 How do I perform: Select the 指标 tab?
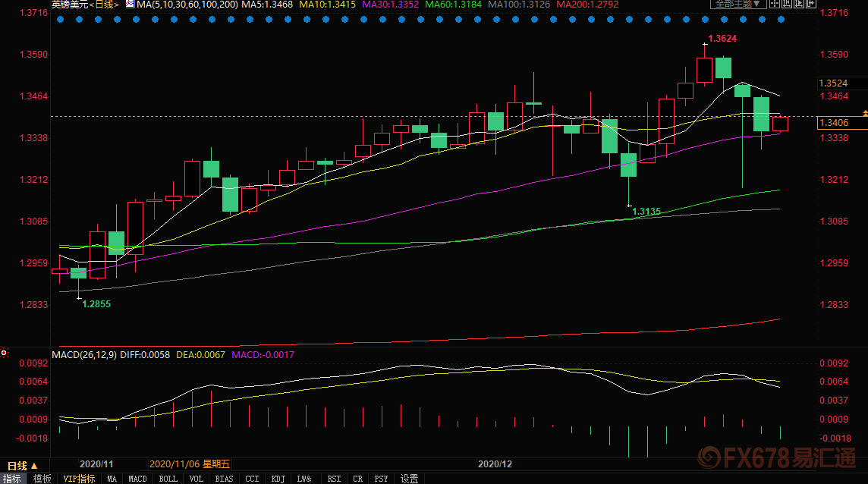pyautogui.click(x=12, y=479)
